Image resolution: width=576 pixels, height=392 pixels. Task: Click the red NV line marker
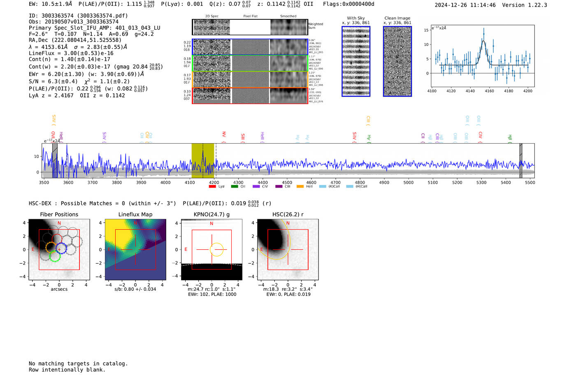coord(224,137)
